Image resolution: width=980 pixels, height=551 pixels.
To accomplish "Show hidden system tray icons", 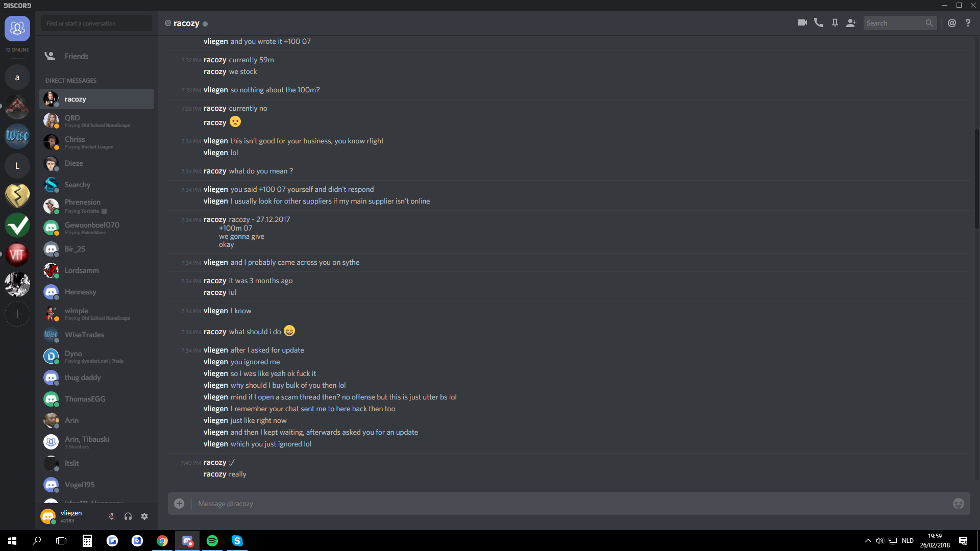I will [x=868, y=541].
